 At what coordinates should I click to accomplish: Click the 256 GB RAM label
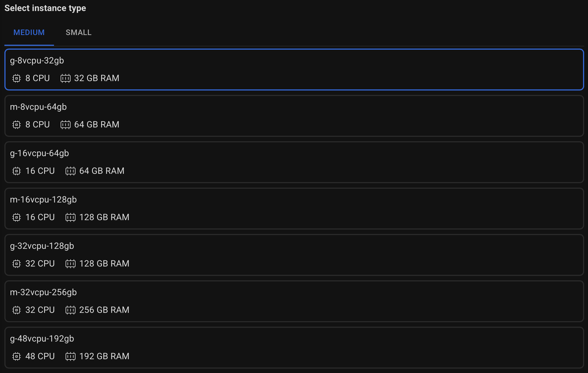coord(104,310)
